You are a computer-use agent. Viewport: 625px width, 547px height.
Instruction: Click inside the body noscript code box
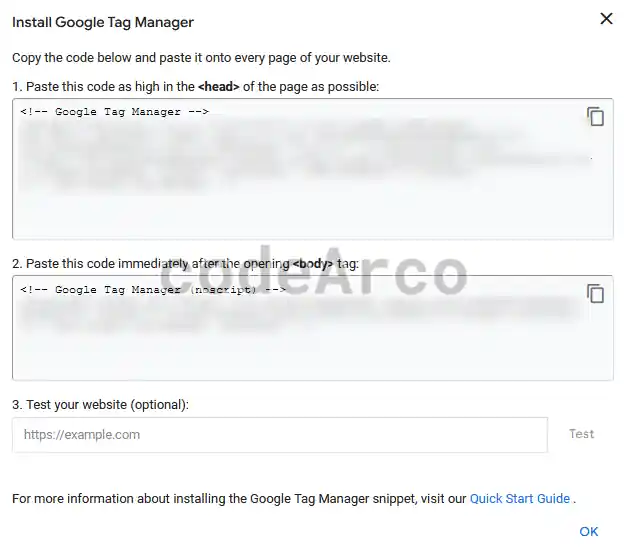point(312,328)
